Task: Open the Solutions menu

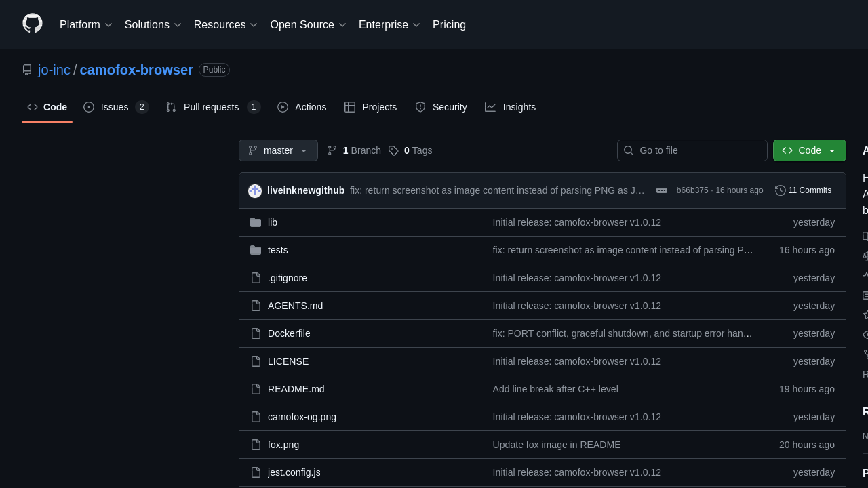Action: pos(153,25)
